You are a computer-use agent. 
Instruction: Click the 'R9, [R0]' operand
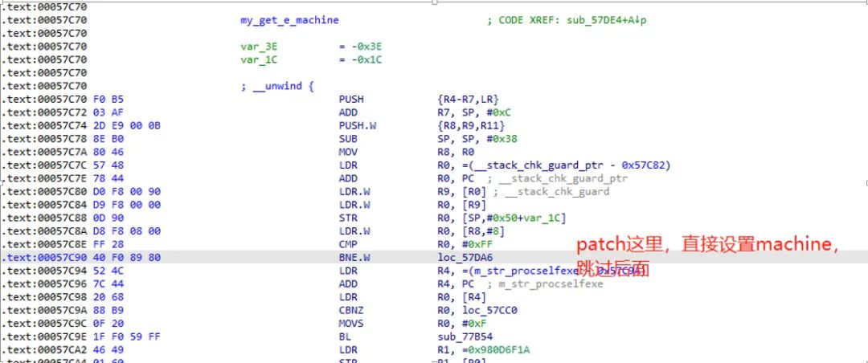pyautogui.click(x=461, y=192)
